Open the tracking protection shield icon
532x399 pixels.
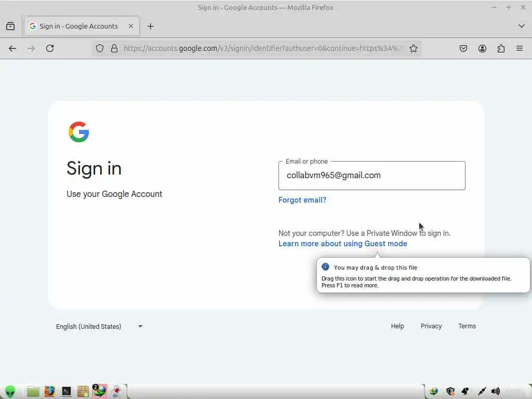[x=99, y=48]
